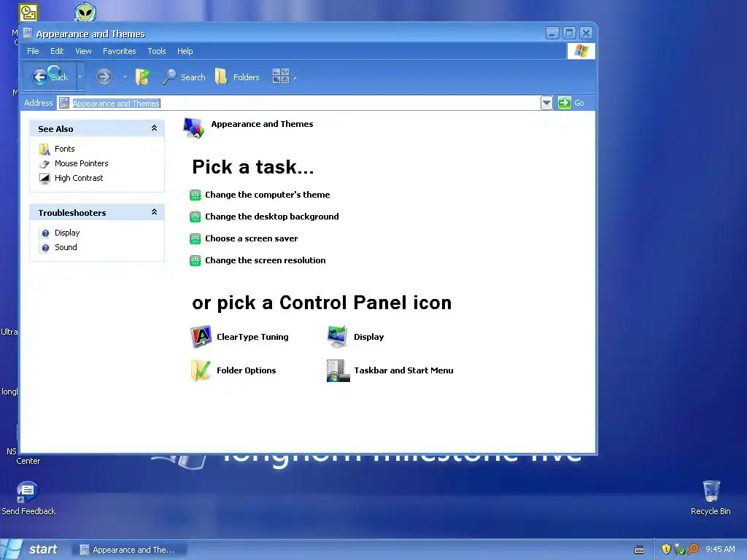The height and width of the screenshot is (560, 747).
Task: Open the Help menu
Action: (x=185, y=51)
